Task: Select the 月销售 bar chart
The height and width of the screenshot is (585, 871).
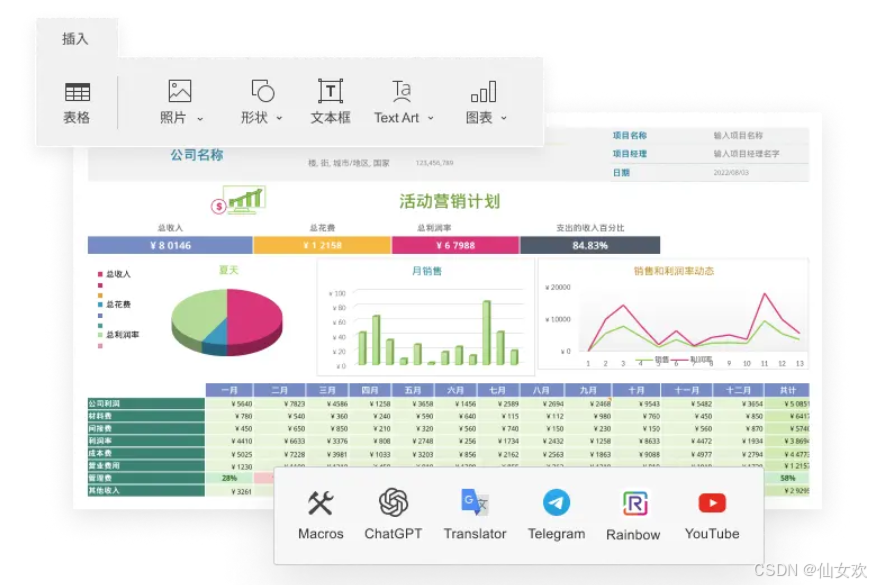Action: (426, 317)
